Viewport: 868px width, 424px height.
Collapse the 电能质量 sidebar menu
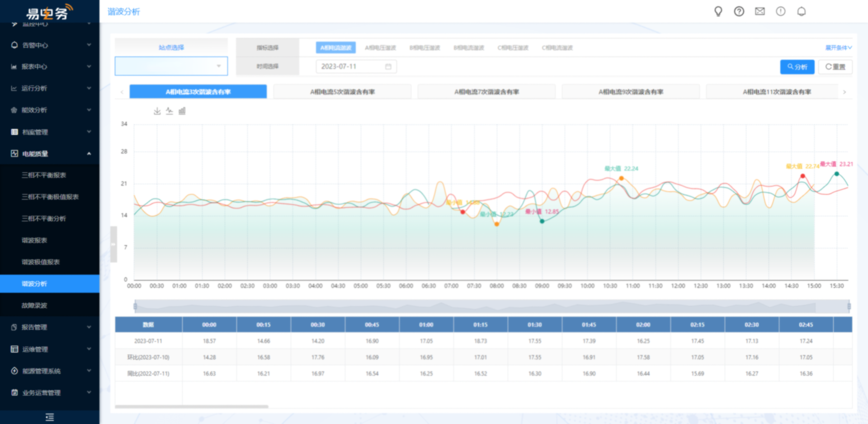coord(50,153)
